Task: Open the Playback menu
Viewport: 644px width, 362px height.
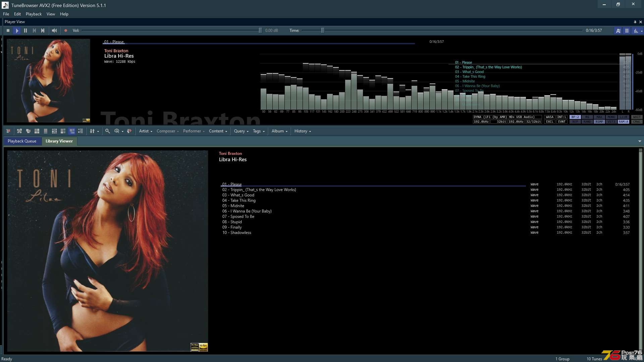Action: click(x=34, y=14)
